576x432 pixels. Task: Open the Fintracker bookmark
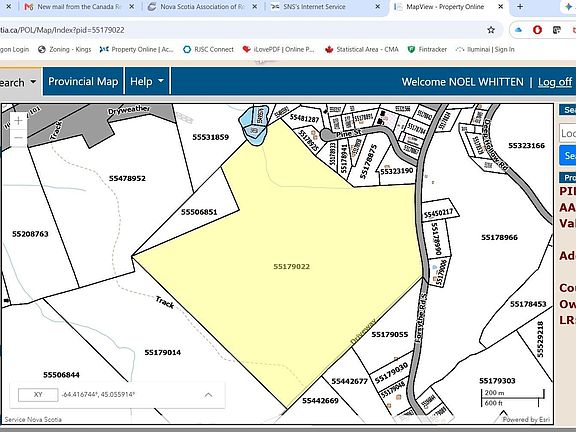click(x=427, y=49)
